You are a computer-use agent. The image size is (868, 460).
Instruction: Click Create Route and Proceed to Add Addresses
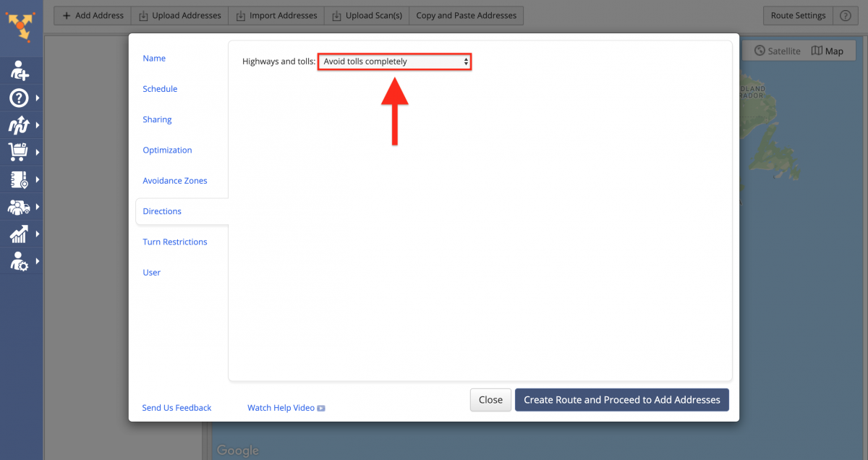point(622,400)
